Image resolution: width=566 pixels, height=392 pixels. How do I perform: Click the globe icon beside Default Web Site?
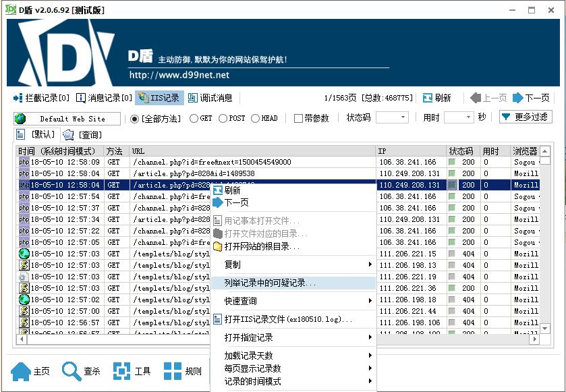(x=20, y=119)
